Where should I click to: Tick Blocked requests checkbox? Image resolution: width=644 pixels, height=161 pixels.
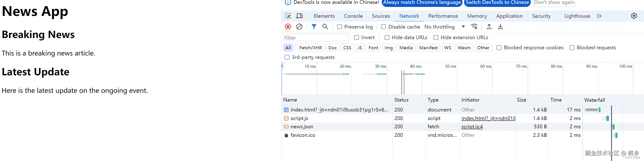(x=572, y=48)
